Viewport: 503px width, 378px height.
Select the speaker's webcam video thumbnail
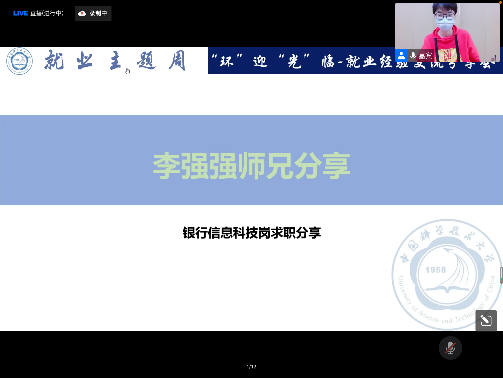(447, 33)
